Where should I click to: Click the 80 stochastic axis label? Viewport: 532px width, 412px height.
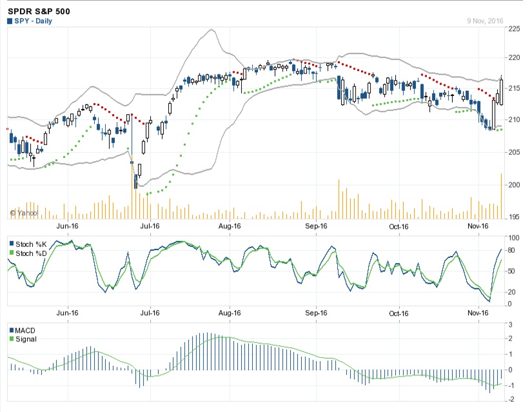pyautogui.click(x=511, y=250)
